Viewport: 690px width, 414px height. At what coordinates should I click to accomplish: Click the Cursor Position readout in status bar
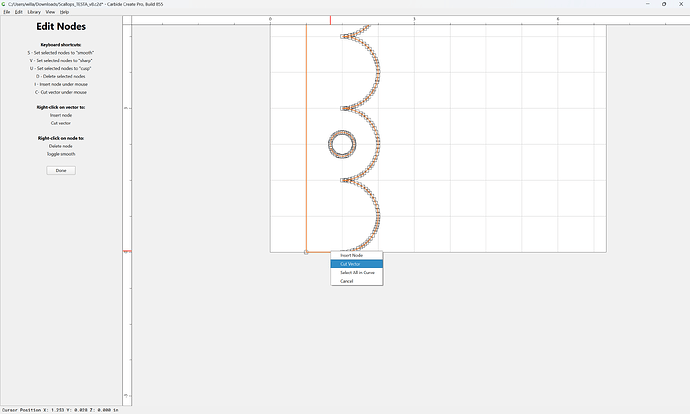click(x=60, y=410)
